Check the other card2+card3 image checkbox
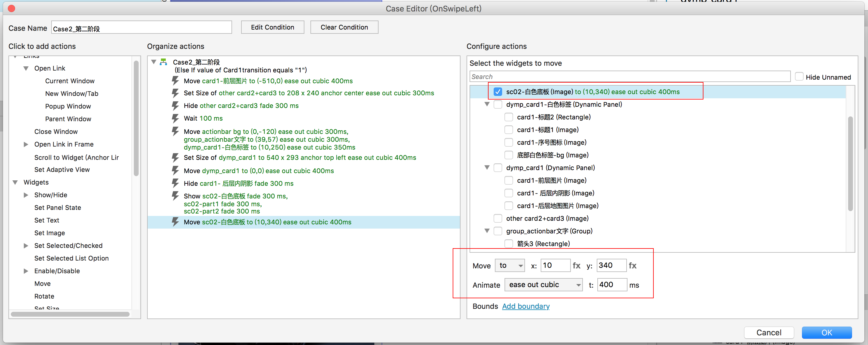Viewport: 868px width, 345px height. coord(498,218)
